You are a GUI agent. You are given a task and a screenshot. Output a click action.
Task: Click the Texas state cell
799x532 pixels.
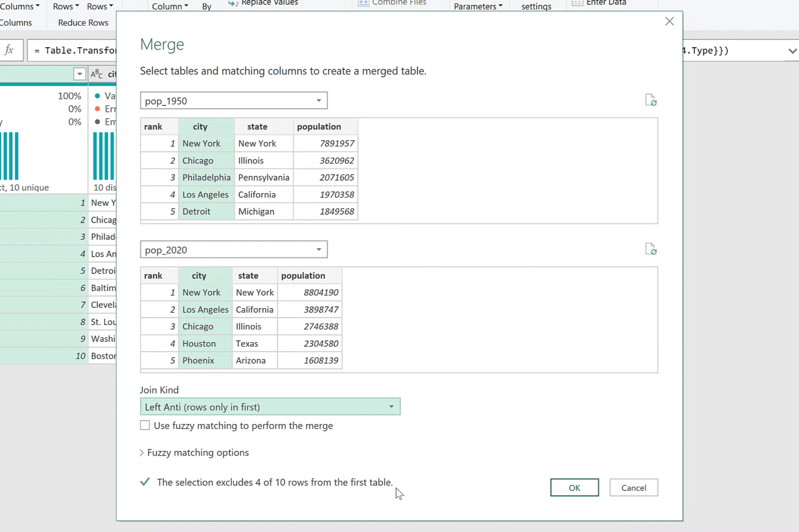point(254,343)
